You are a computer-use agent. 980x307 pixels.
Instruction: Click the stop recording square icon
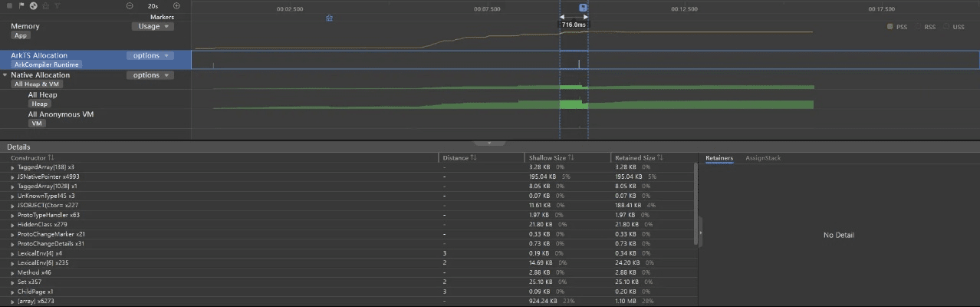(11, 6)
